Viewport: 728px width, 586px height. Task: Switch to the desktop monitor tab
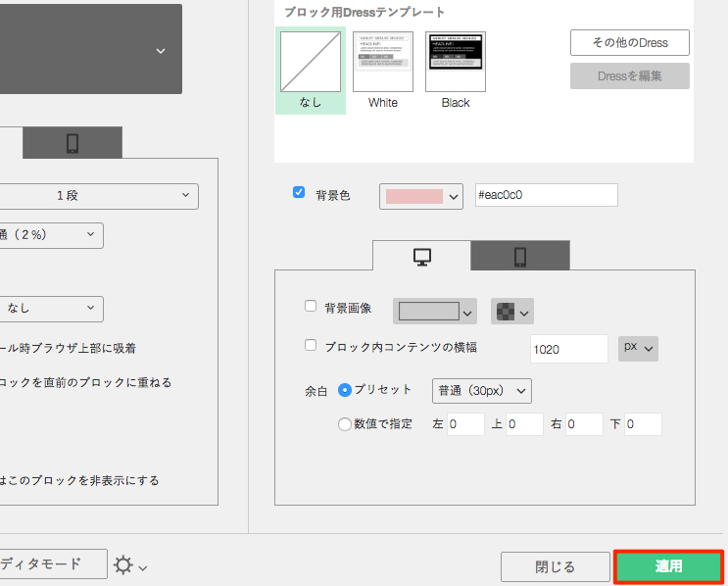pyautogui.click(x=421, y=256)
